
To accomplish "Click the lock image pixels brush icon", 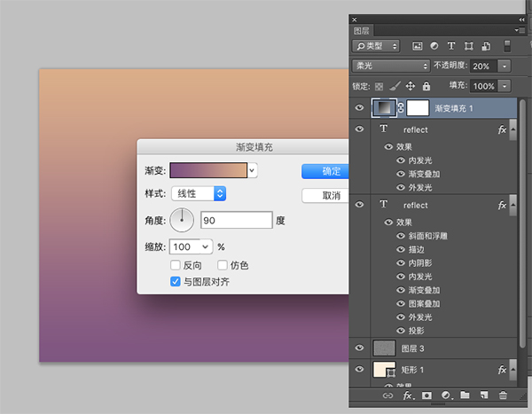I will 395,86.
